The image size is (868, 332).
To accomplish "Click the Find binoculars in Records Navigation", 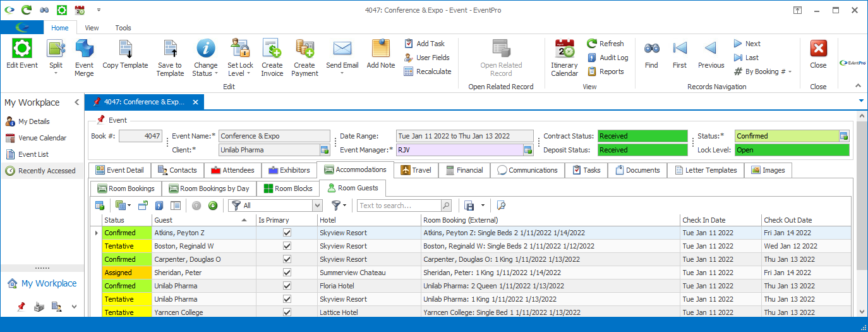I will point(651,49).
